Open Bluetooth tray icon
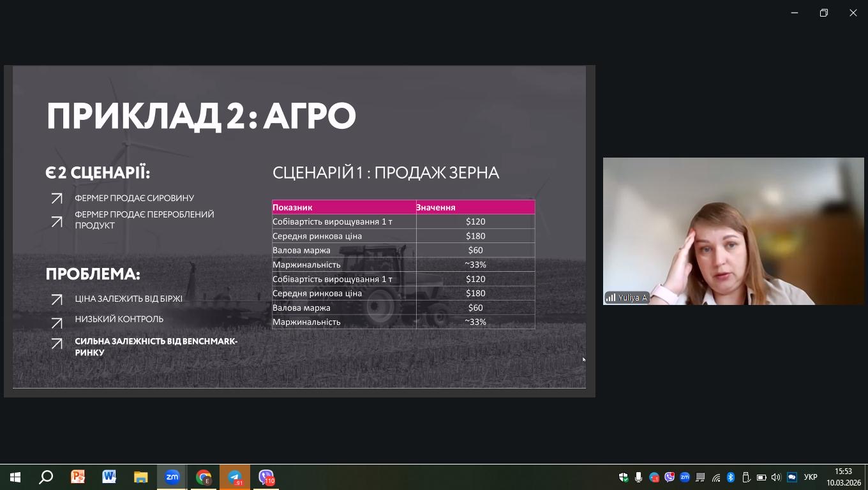The height and width of the screenshot is (490, 868). [731, 477]
